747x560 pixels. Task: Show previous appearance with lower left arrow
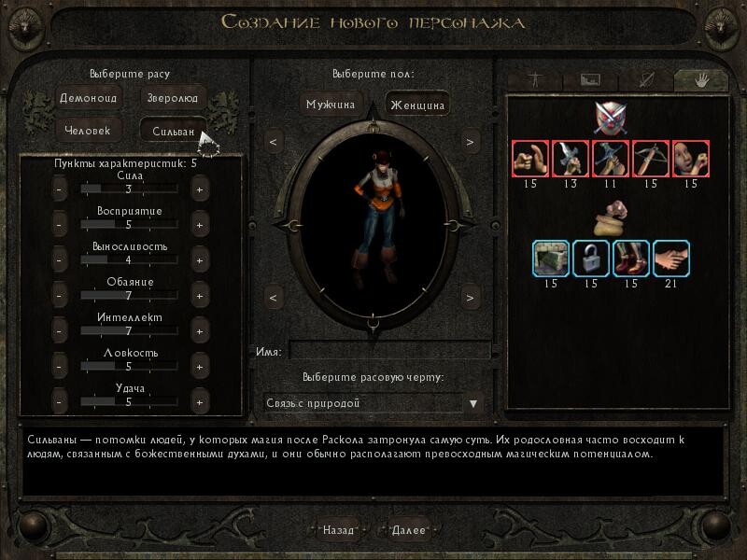click(x=274, y=298)
